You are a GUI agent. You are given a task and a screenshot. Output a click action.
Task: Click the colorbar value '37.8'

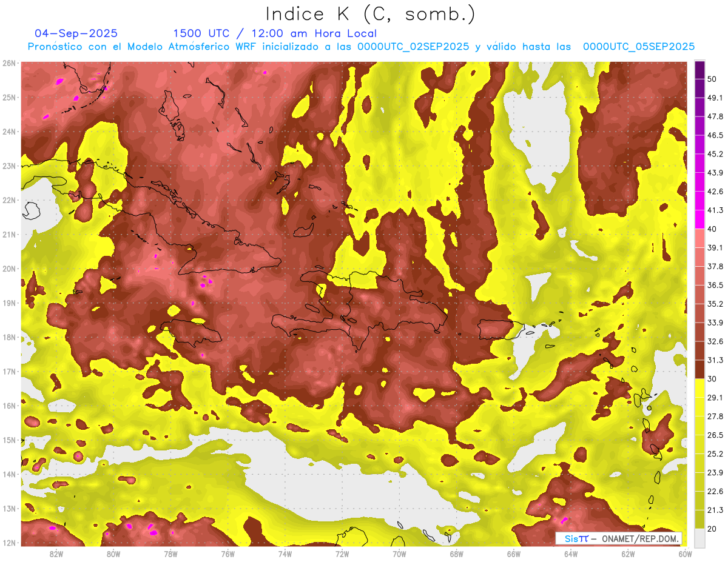pos(715,266)
